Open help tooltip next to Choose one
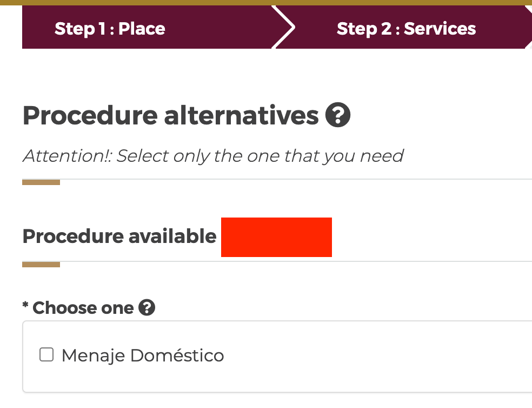The image size is (532, 408). click(x=147, y=308)
